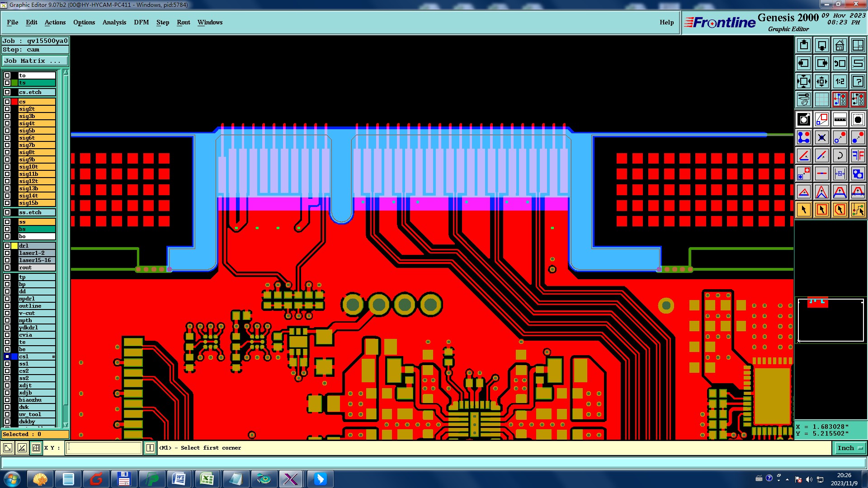Open the DFM menu
This screenshot has height=488, width=868.
tap(141, 22)
